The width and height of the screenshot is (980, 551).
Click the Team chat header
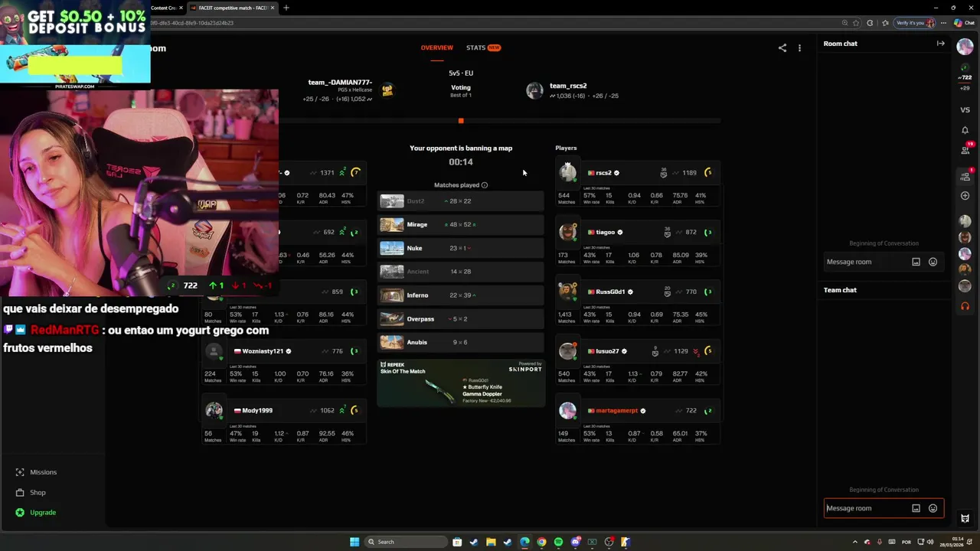840,290
